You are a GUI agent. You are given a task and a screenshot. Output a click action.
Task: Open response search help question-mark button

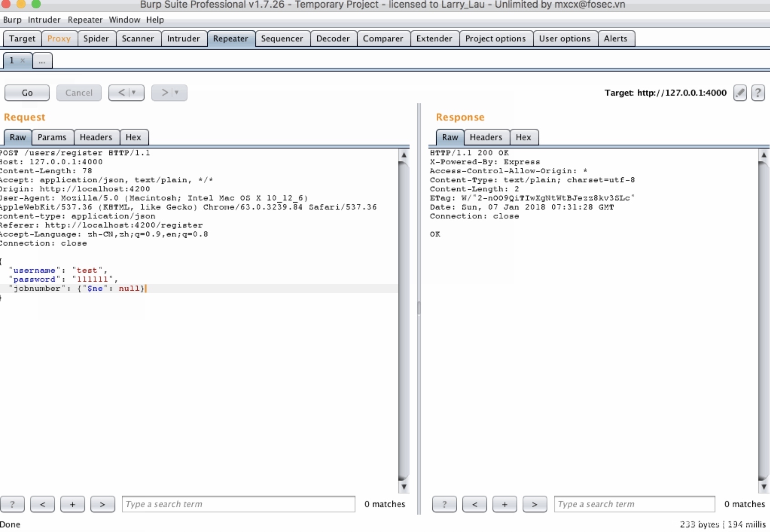[444, 504]
